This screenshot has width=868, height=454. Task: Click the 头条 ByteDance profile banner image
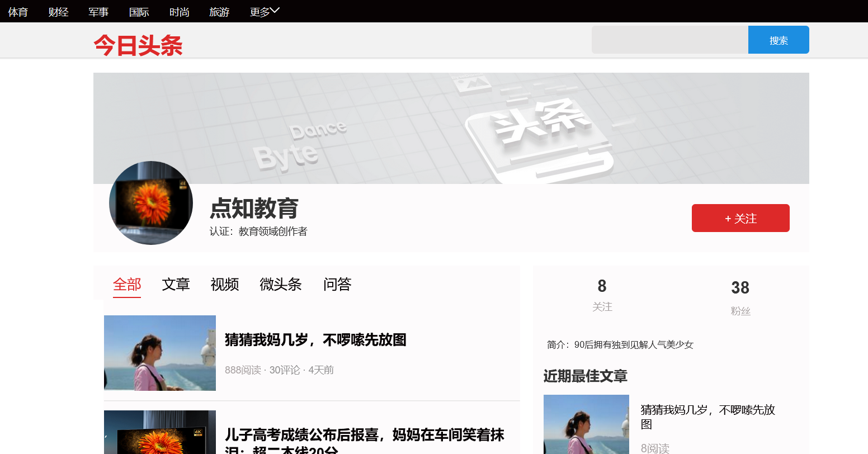pos(451,128)
